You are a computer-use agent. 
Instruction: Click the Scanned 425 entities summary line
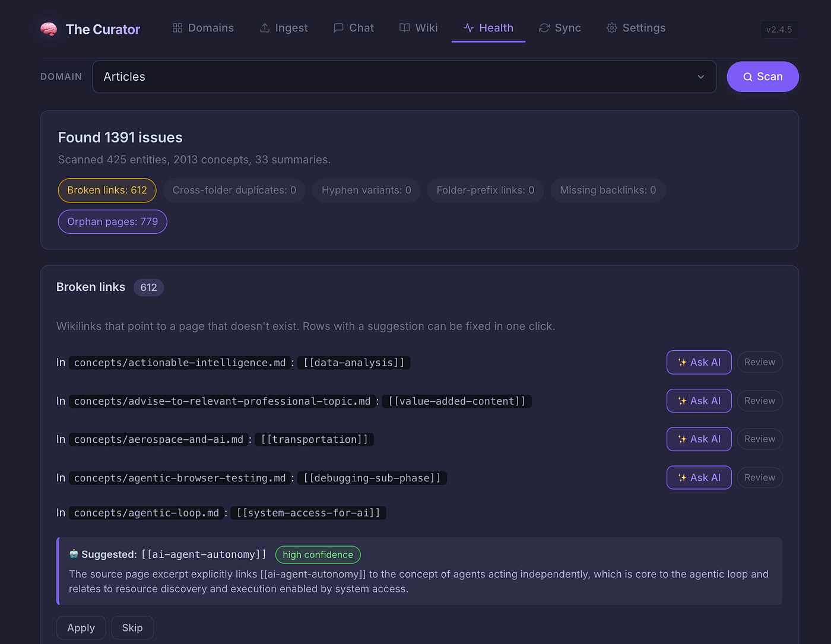tap(195, 160)
